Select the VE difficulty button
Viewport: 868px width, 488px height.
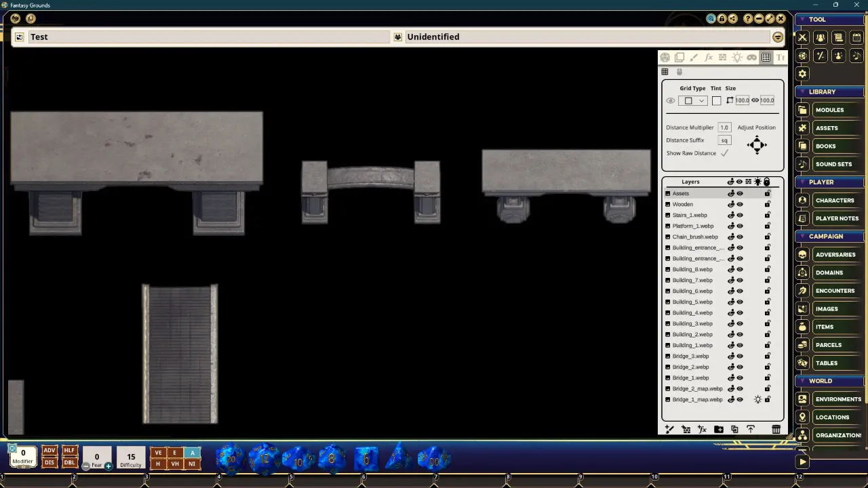[158, 453]
